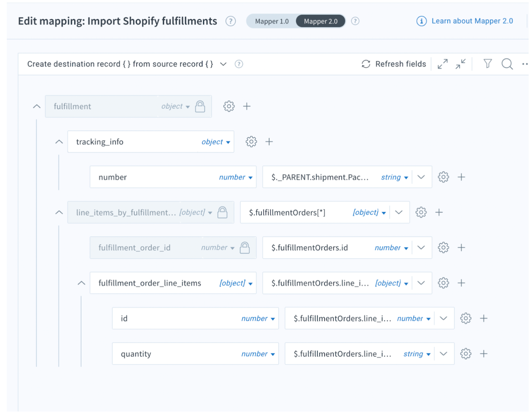Open settings gear for quantity row

pyautogui.click(x=466, y=354)
